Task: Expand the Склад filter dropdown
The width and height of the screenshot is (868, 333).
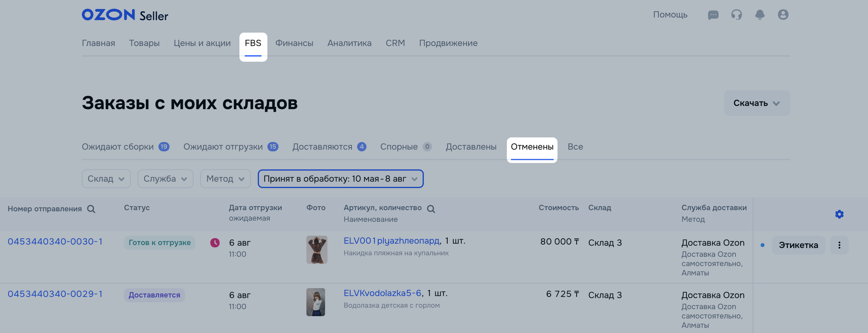Action: tap(106, 179)
